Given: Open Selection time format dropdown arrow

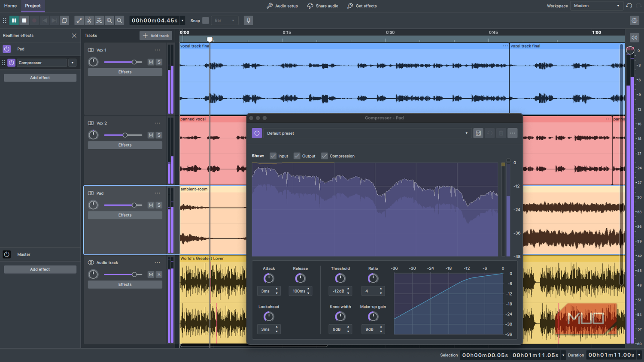Looking at the screenshot, I should click(x=563, y=355).
